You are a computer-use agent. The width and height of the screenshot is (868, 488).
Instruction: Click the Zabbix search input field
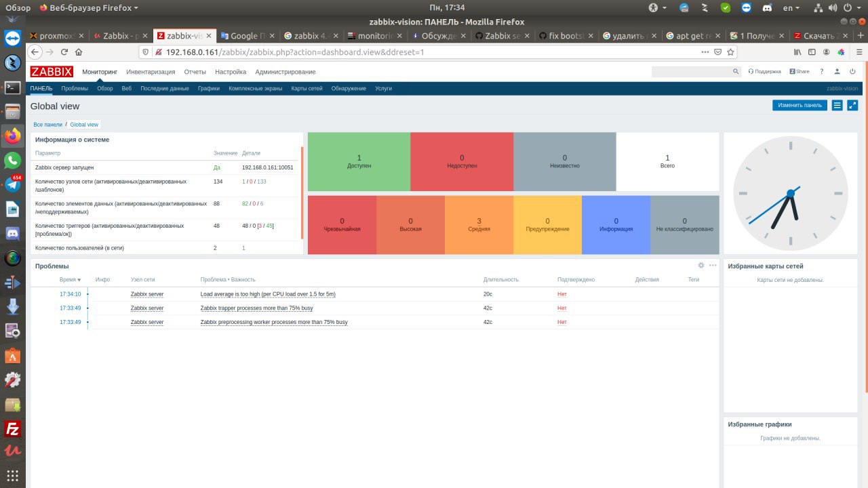click(691, 71)
